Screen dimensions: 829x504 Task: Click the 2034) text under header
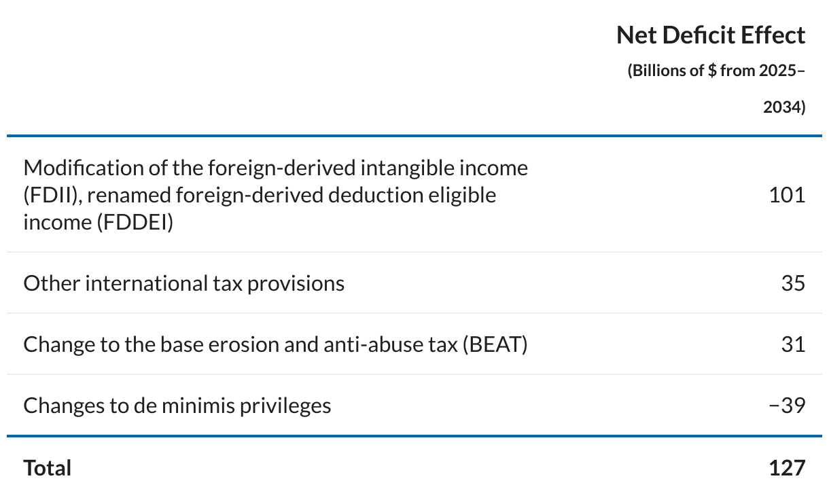point(784,107)
